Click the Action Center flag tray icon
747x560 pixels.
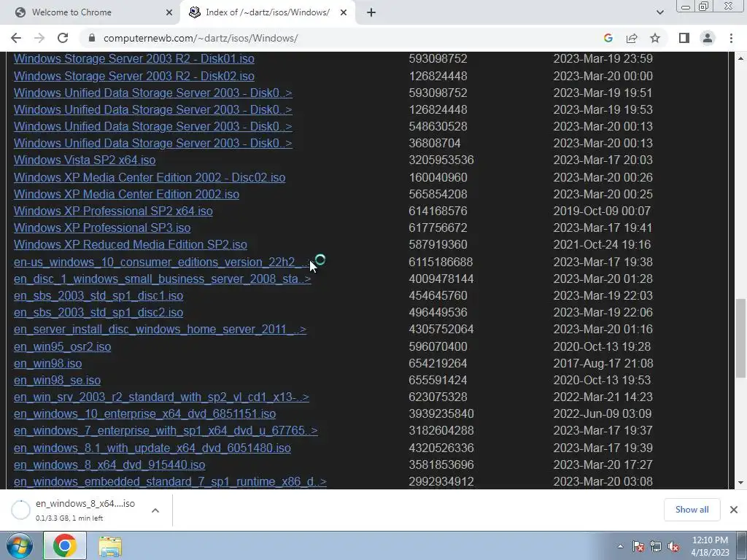click(638, 547)
